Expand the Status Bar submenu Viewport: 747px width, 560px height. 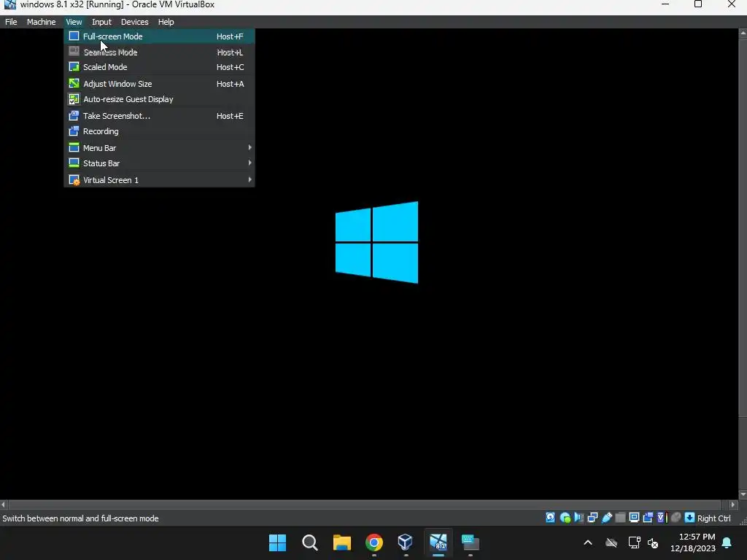coord(159,163)
